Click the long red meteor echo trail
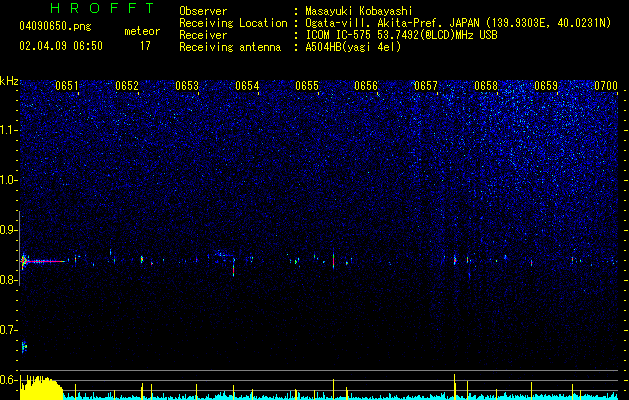The image size is (629, 400). (x=43, y=261)
